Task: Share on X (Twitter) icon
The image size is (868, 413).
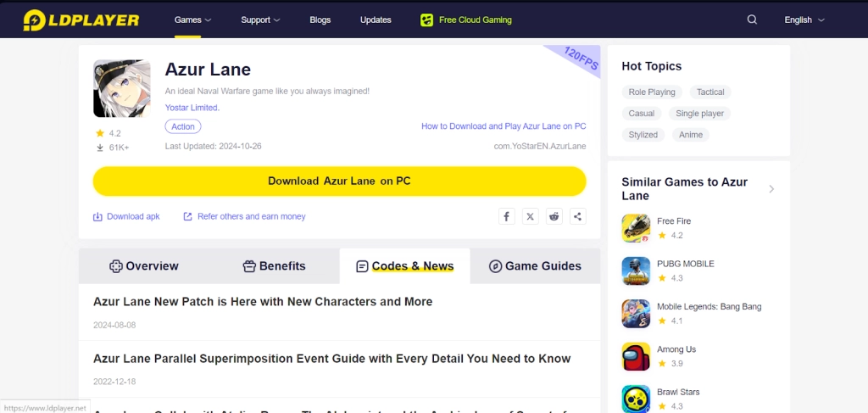Action: click(x=531, y=216)
